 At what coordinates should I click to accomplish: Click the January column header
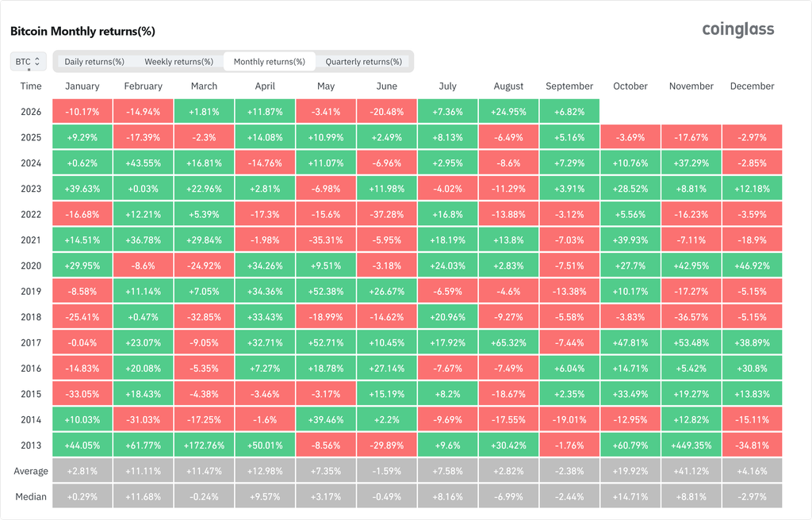(82, 86)
